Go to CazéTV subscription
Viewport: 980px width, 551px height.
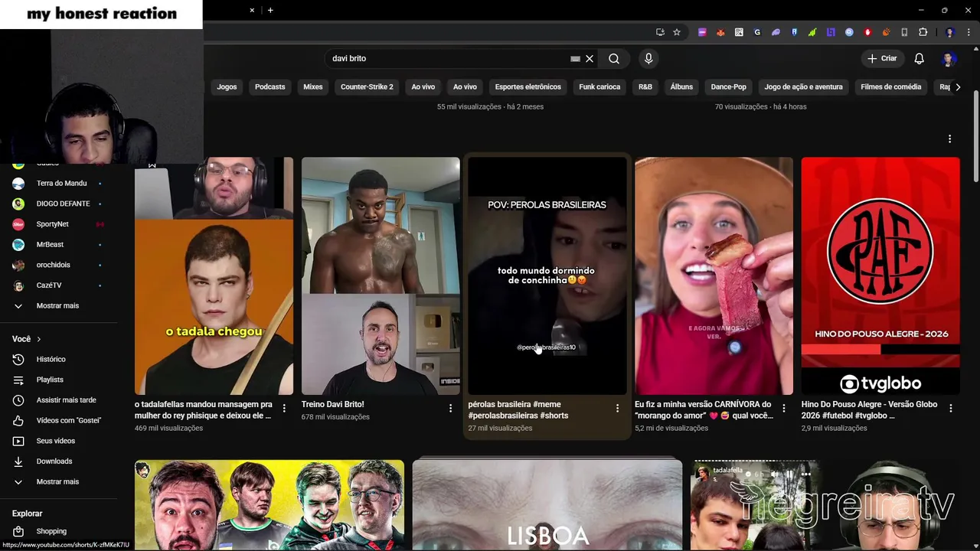59,285
